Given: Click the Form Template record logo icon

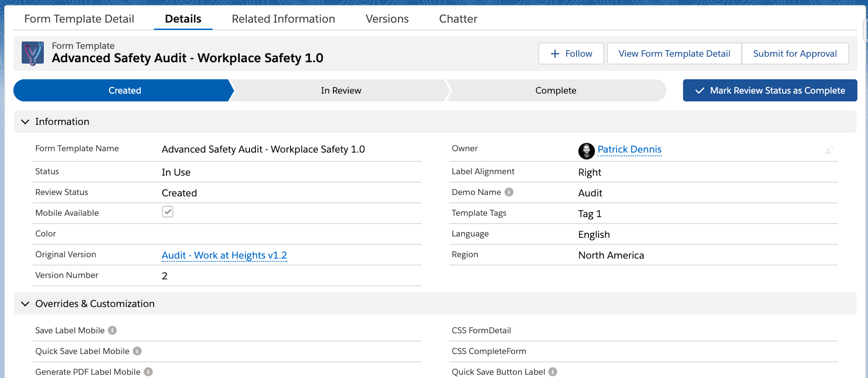Looking at the screenshot, I should pyautogui.click(x=33, y=53).
